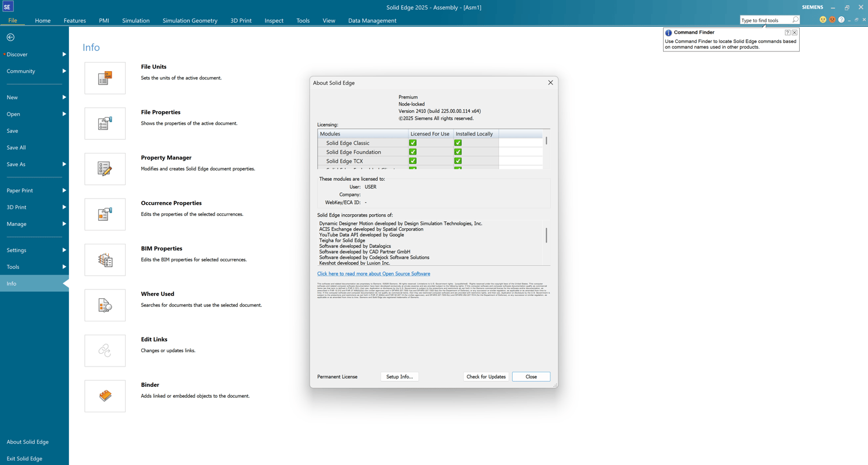Open the Occurrence Properties icon tile
This screenshot has height=465, width=868.
(105, 214)
